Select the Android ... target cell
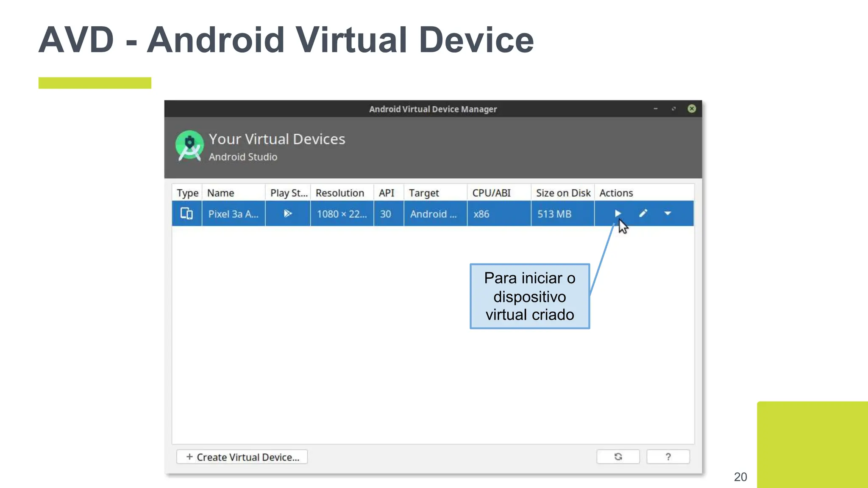This screenshot has width=868, height=488. [x=435, y=213]
